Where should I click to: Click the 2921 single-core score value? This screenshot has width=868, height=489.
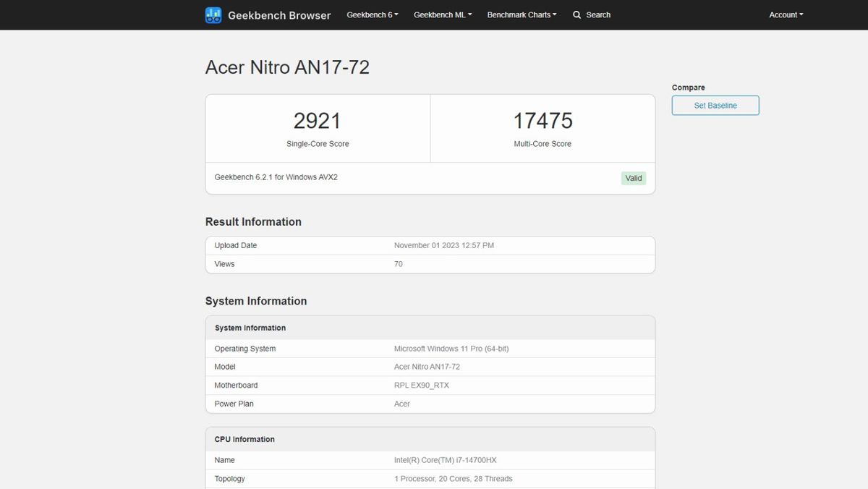[317, 121]
